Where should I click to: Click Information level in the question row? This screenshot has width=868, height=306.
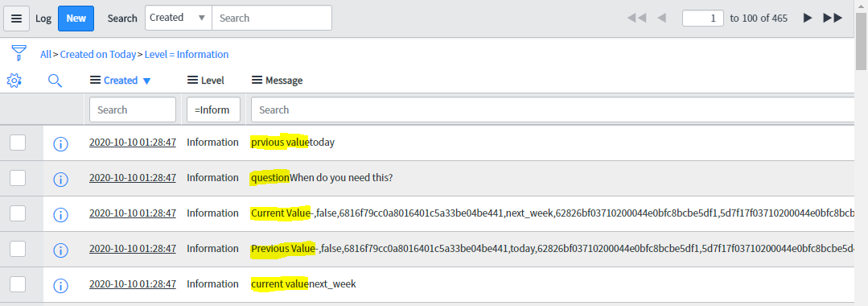tap(212, 178)
